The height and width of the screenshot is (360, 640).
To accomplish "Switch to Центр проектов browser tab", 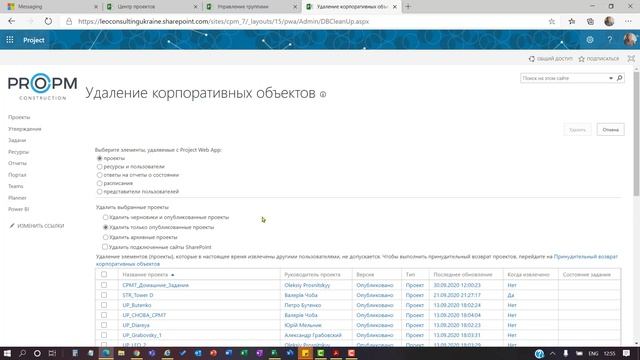I will pos(152,7).
